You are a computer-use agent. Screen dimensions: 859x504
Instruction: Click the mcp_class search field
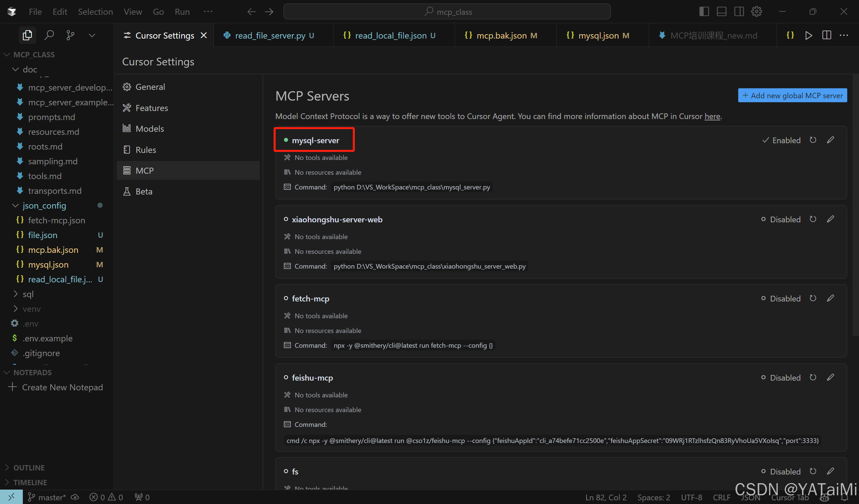coord(446,12)
